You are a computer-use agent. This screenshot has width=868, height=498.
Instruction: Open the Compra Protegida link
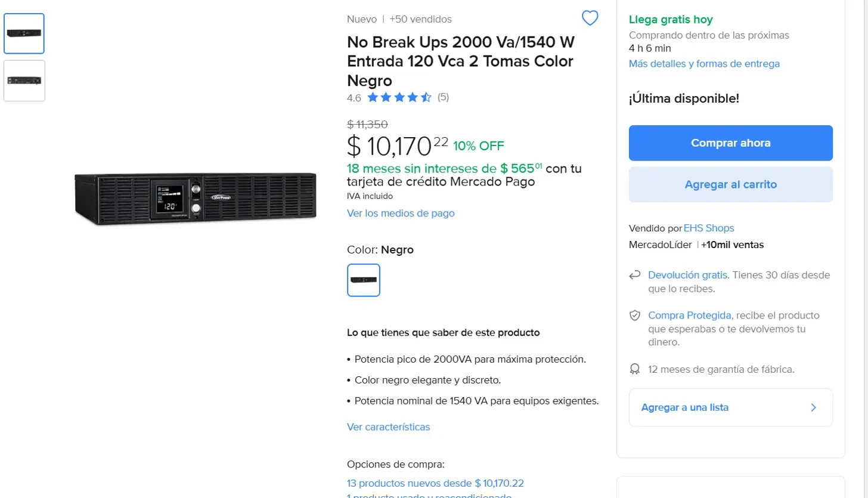(689, 315)
